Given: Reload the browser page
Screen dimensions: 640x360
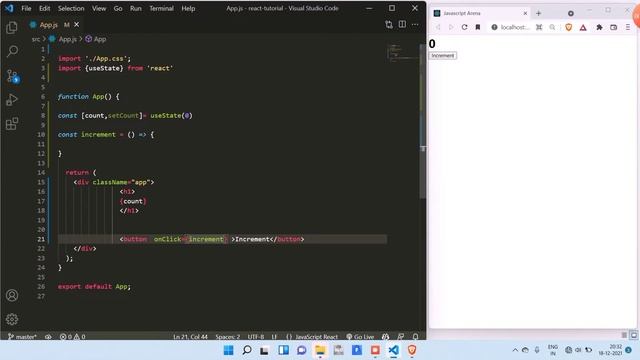Looking at the screenshot, I should (x=464, y=27).
